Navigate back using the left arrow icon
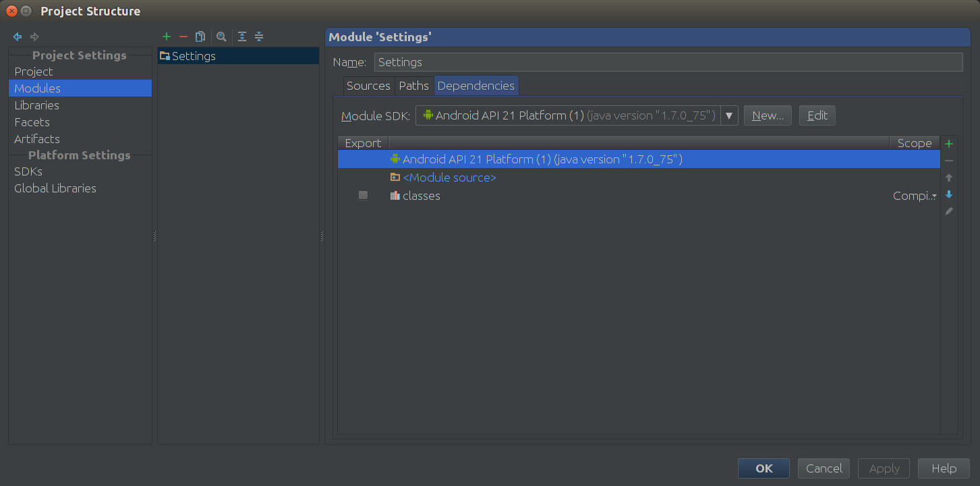This screenshot has width=980, height=486. coord(17,36)
